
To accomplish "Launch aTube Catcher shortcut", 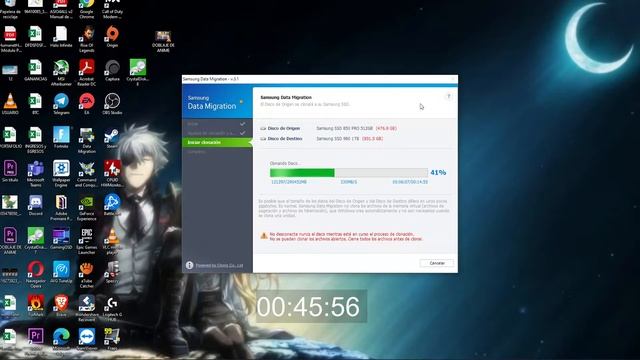I will coord(87,275).
